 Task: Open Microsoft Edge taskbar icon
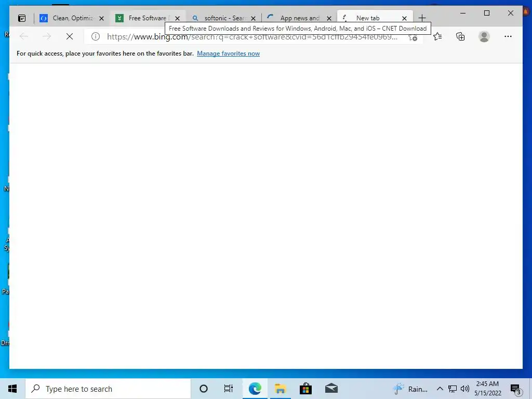255,389
